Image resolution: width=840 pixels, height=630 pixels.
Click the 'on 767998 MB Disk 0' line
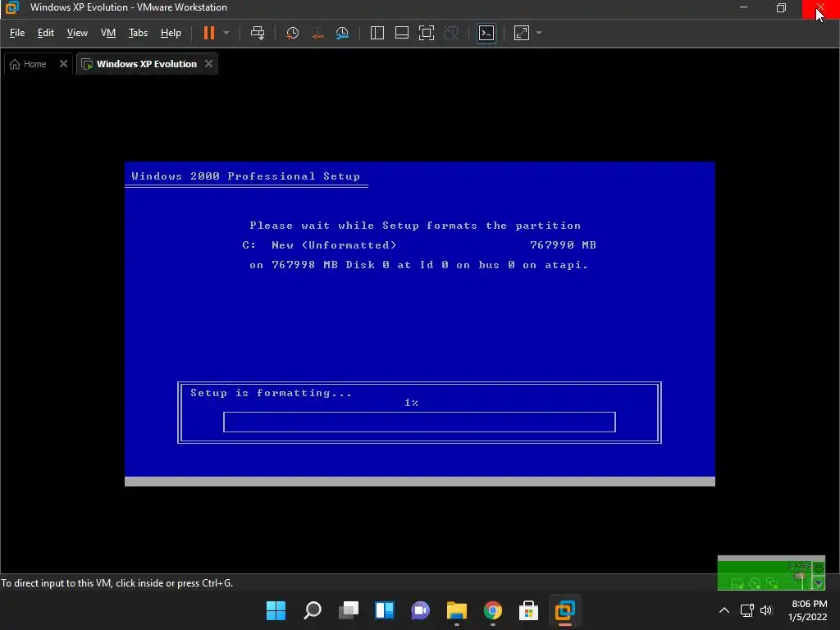click(x=418, y=265)
